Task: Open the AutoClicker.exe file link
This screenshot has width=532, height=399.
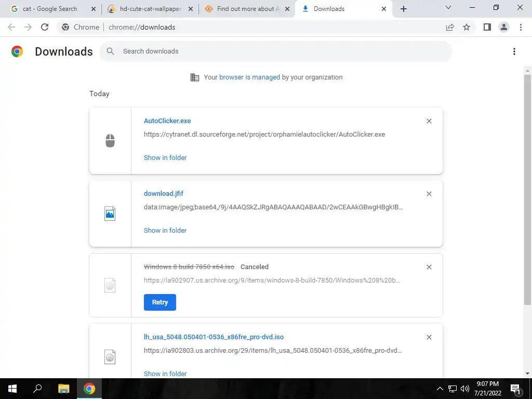Action: point(167,121)
